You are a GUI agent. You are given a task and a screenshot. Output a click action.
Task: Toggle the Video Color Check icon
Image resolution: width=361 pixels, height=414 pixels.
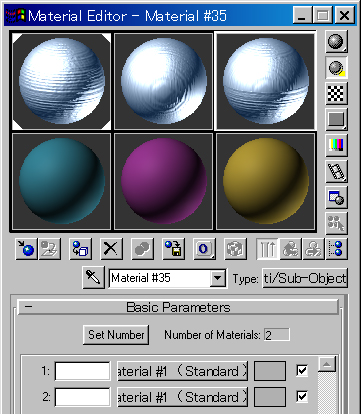[336, 145]
